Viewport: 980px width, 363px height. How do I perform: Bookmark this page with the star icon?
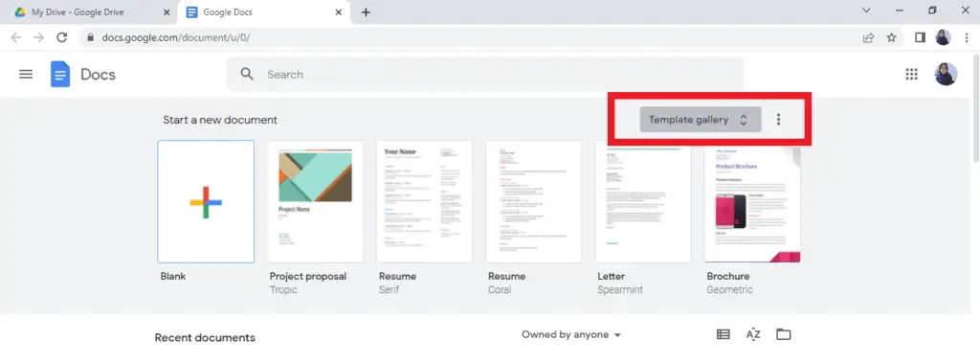pyautogui.click(x=891, y=37)
